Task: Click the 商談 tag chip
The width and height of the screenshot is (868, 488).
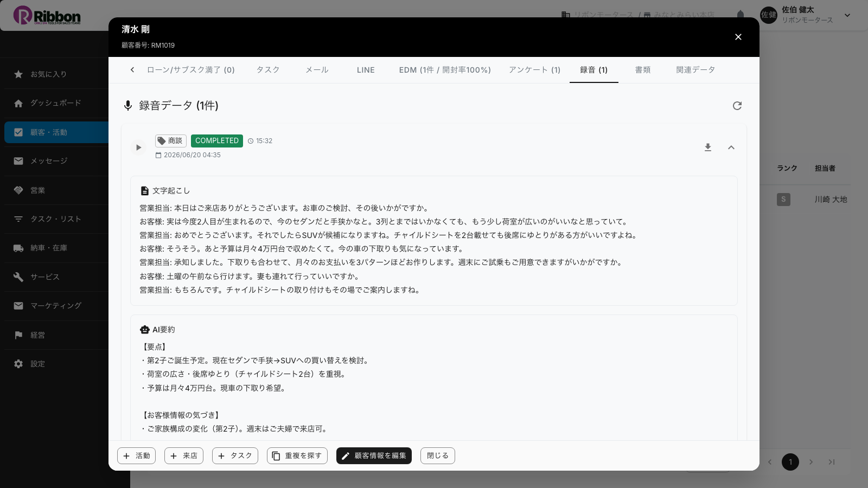Action: point(171,141)
